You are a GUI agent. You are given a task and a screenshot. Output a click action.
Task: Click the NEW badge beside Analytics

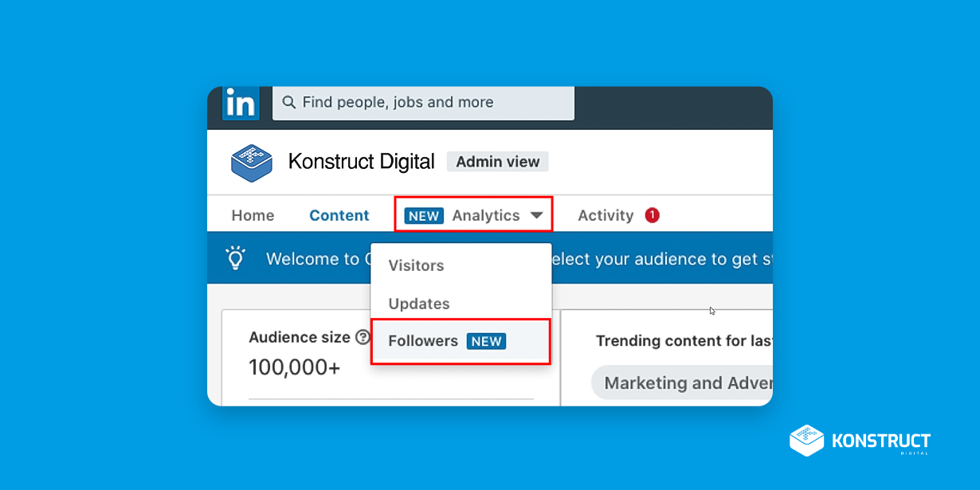[424, 216]
